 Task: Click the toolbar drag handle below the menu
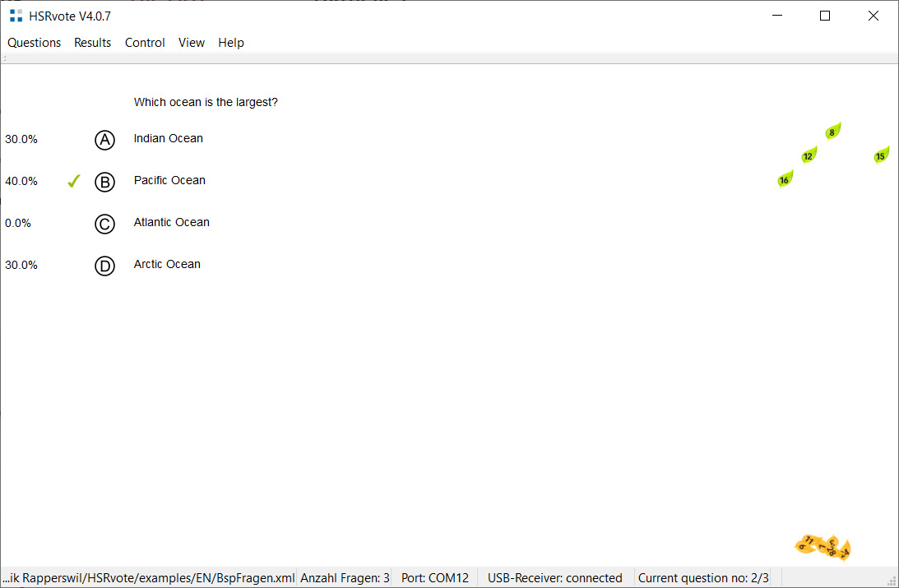5,58
